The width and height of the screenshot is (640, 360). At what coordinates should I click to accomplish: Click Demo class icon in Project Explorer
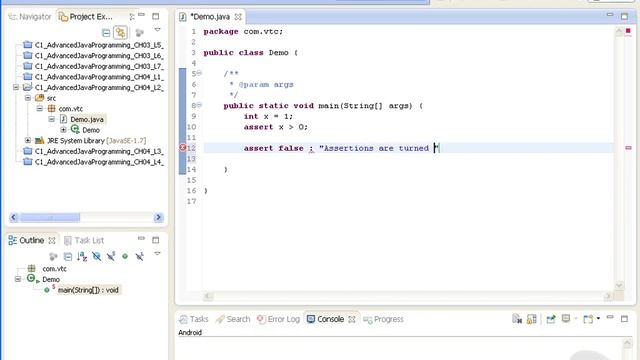point(75,129)
